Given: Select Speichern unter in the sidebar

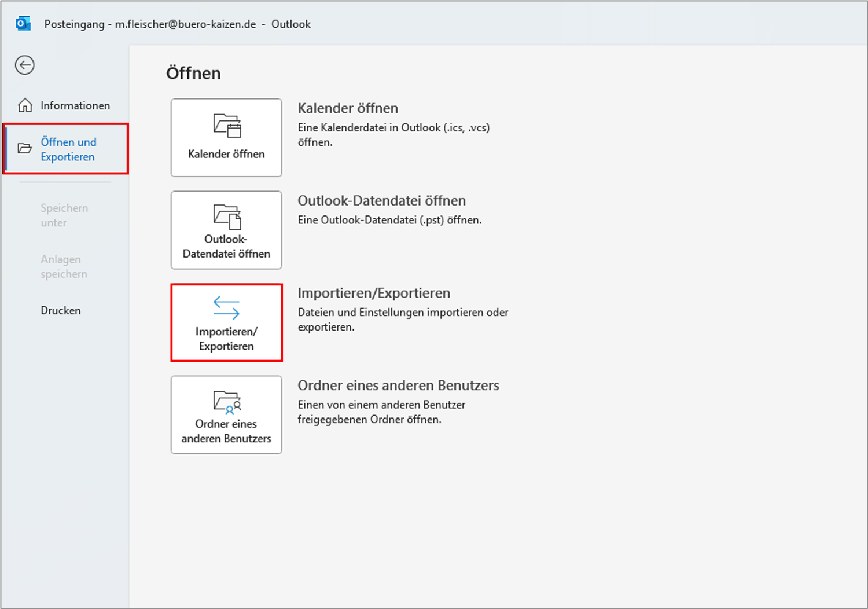Looking at the screenshot, I should [64, 215].
